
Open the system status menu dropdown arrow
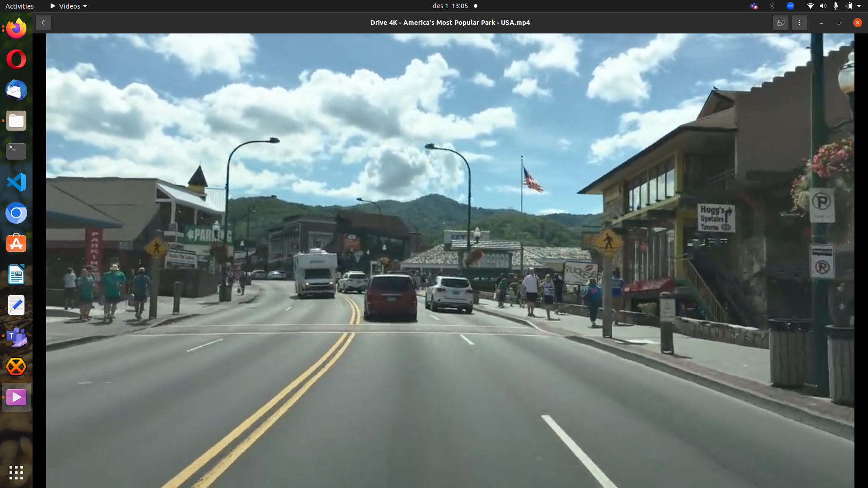860,6
